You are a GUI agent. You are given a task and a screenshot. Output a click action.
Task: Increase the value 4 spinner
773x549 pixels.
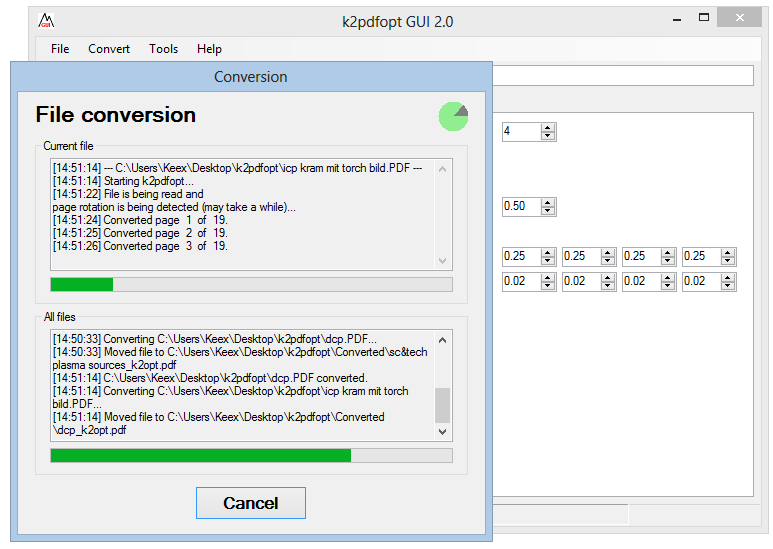[548, 128]
